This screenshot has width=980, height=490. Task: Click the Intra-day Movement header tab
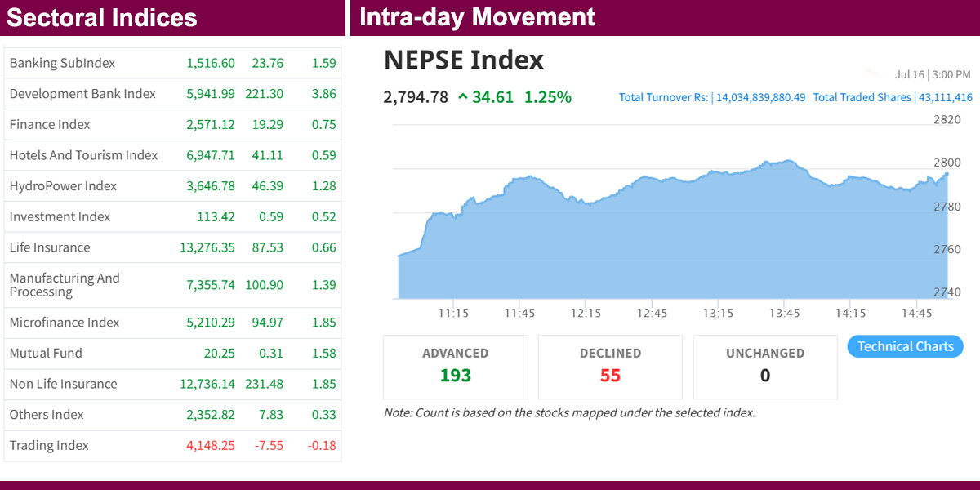pyautogui.click(x=477, y=16)
